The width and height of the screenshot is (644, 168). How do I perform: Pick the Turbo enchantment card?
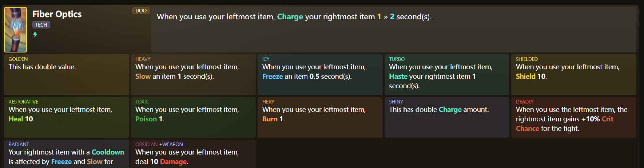[447, 75]
